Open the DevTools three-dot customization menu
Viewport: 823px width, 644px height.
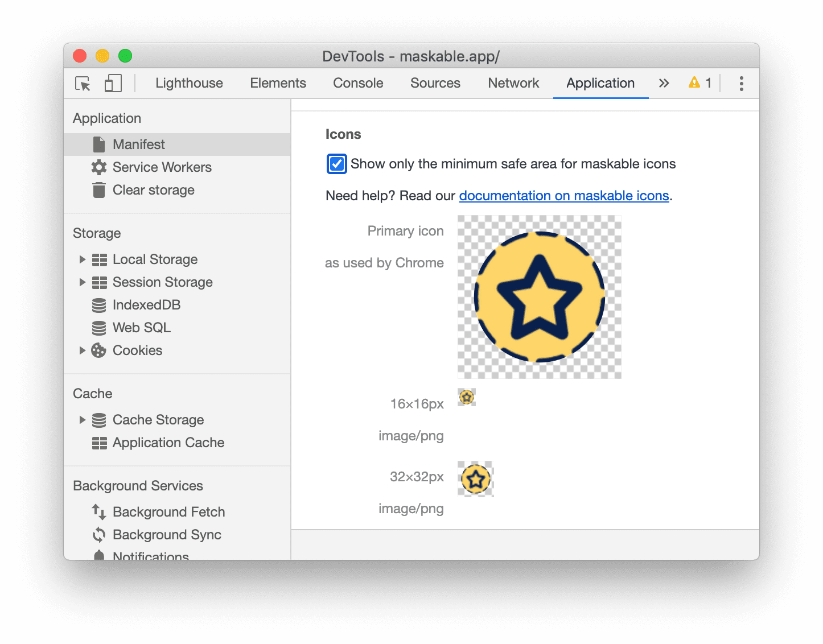pyautogui.click(x=742, y=83)
